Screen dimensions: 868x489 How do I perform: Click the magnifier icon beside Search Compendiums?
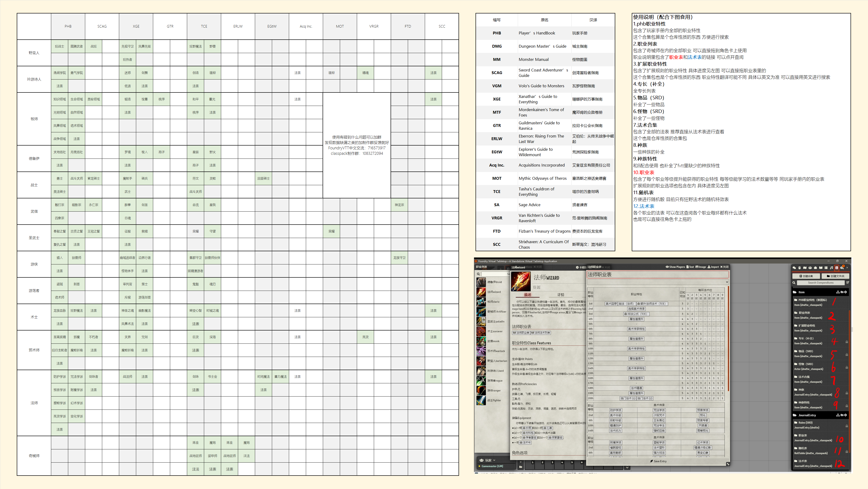[794, 283]
